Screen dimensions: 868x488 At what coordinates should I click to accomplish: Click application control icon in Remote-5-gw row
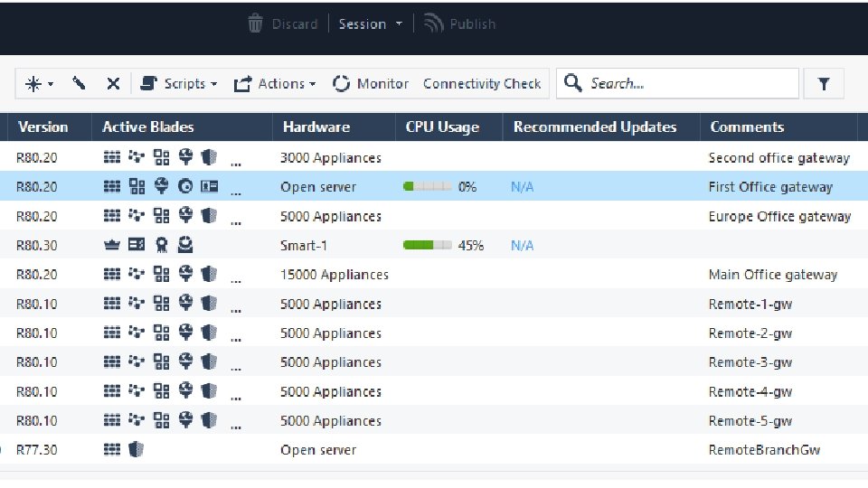coord(161,420)
